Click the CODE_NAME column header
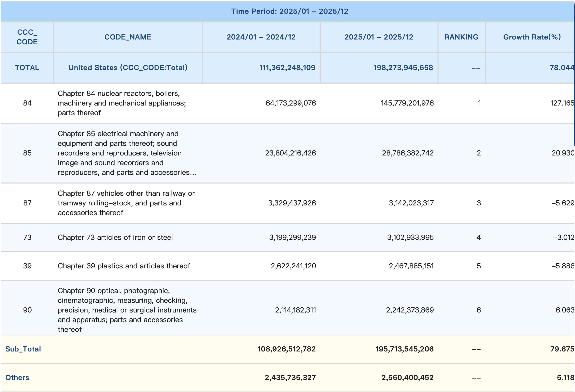The image size is (575, 392). tap(128, 37)
